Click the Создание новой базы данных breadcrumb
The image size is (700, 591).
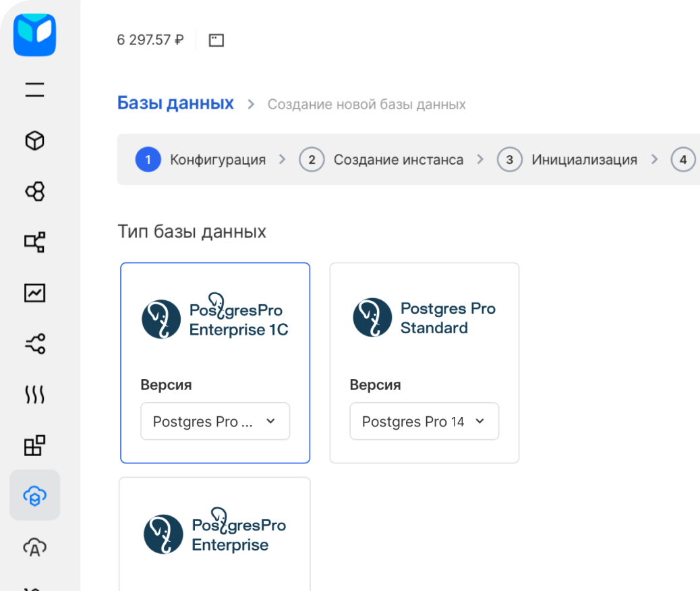click(x=366, y=104)
